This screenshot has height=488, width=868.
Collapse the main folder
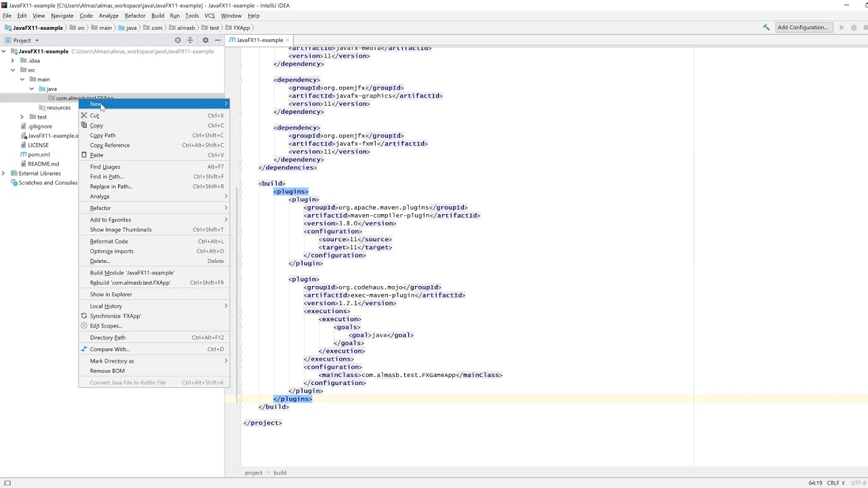pos(22,79)
